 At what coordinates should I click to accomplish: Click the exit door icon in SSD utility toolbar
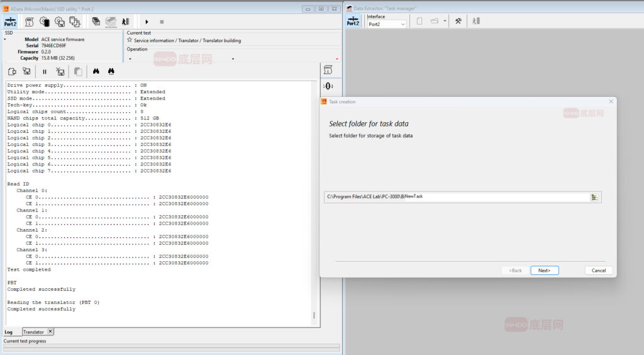tap(125, 22)
